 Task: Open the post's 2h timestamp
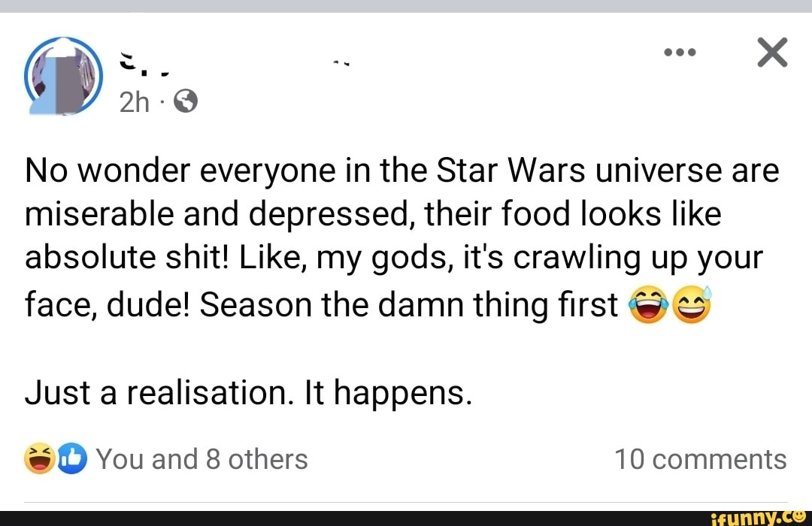[x=135, y=102]
